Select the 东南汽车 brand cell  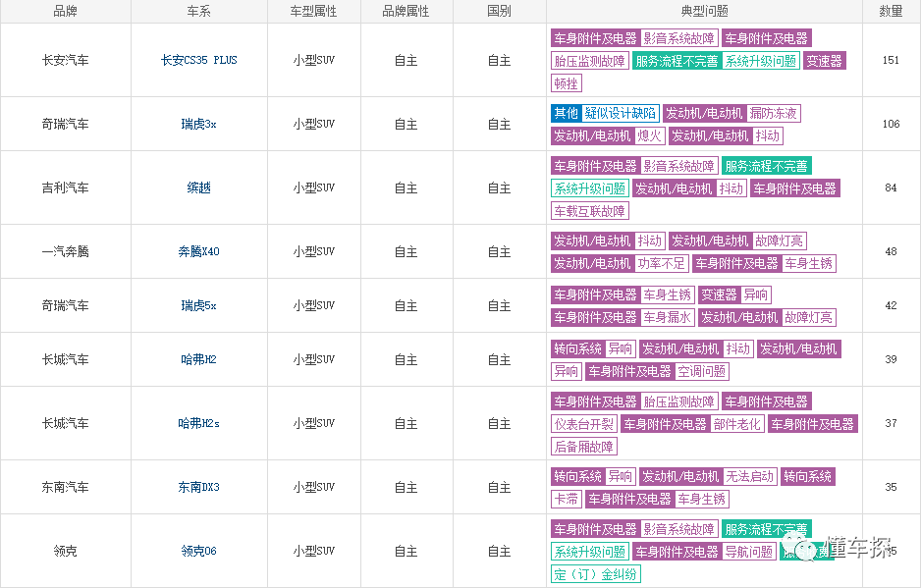65,487
